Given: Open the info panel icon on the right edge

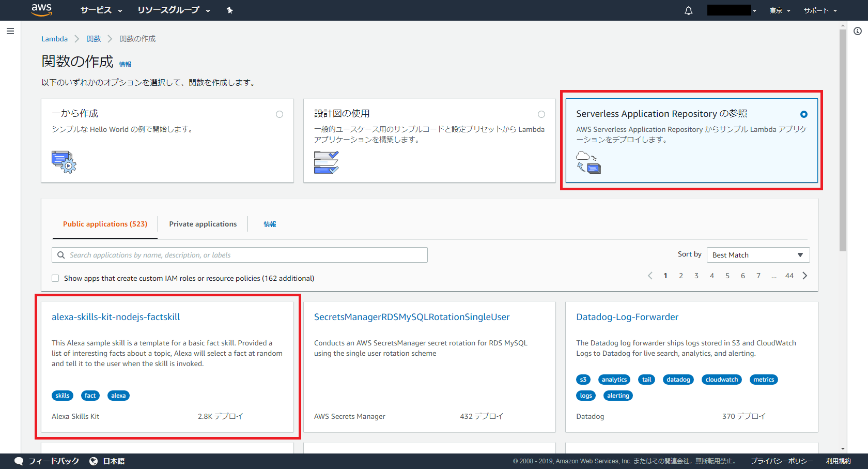Looking at the screenshot, I should click(x=858, y=31).
